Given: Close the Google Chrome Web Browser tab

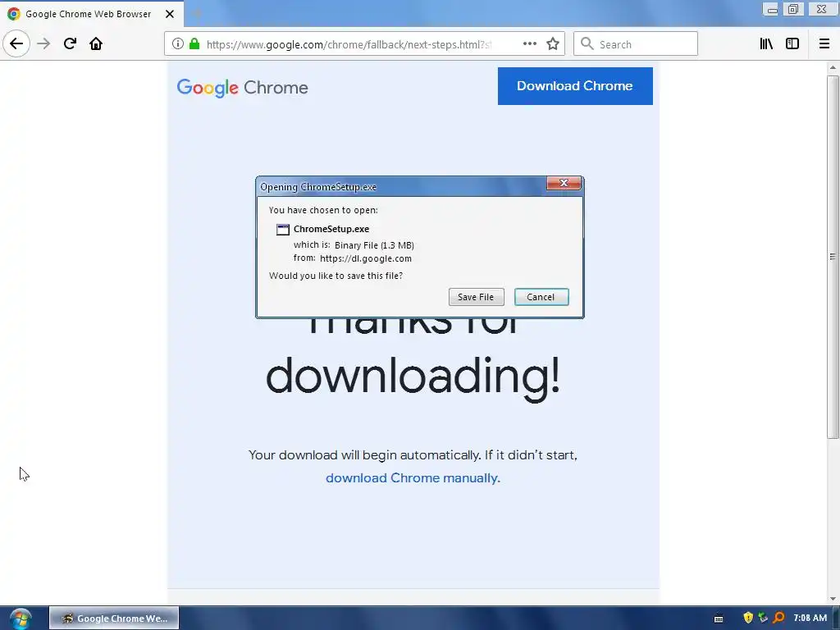Looking at the screenshot, I should coord(170,14).
